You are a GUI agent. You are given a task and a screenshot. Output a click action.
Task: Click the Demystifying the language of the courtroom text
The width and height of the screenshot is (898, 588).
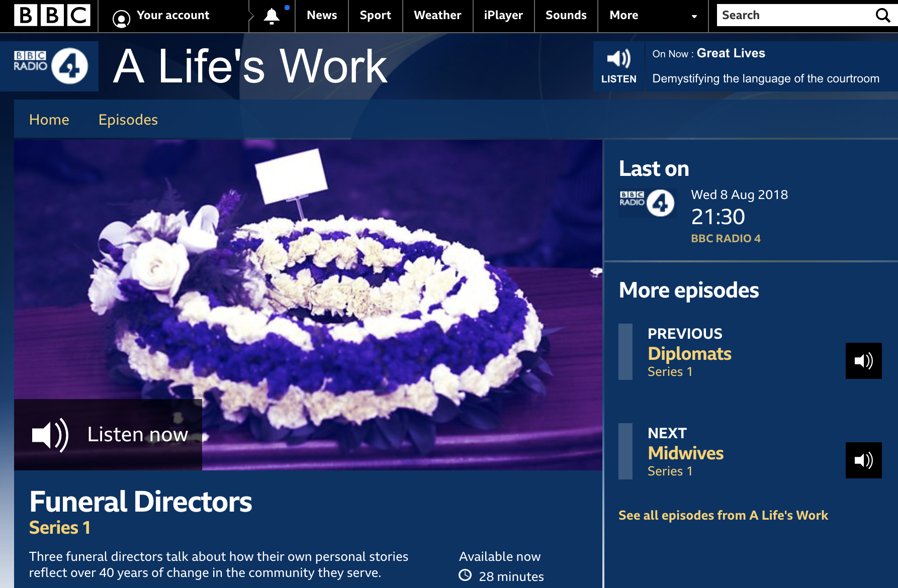click(766, 78)
